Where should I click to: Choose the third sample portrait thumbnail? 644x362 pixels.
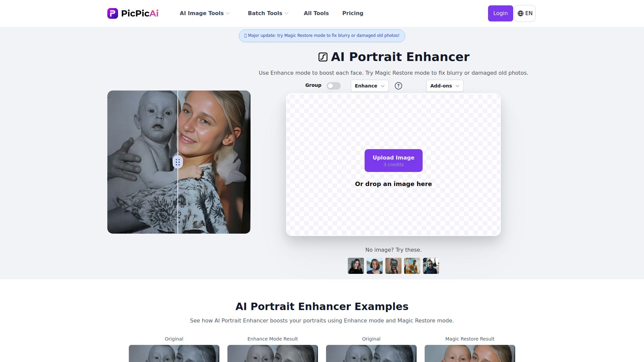393,266
